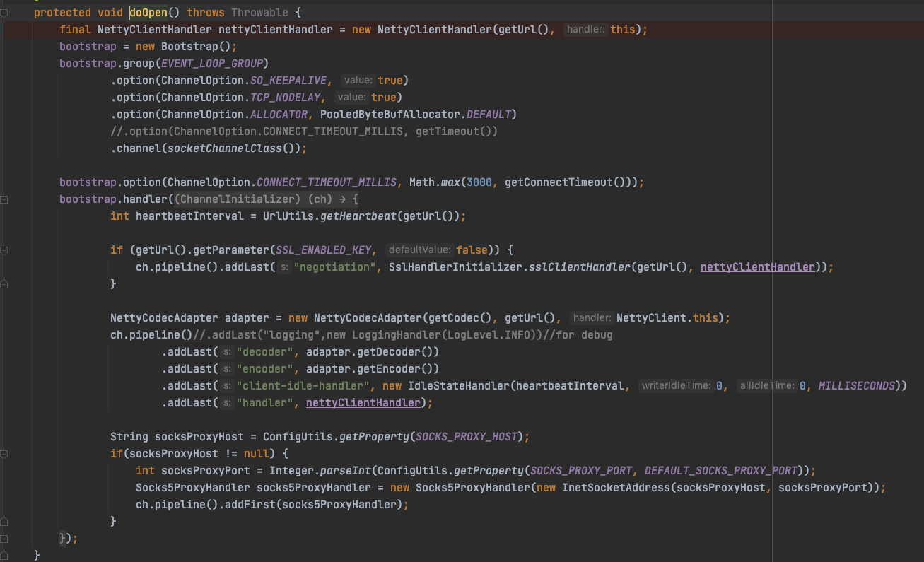Place cursor in the doOpen method name
Image resolution: width=924 pixels, height=562 pixels.
click(147, 13)
